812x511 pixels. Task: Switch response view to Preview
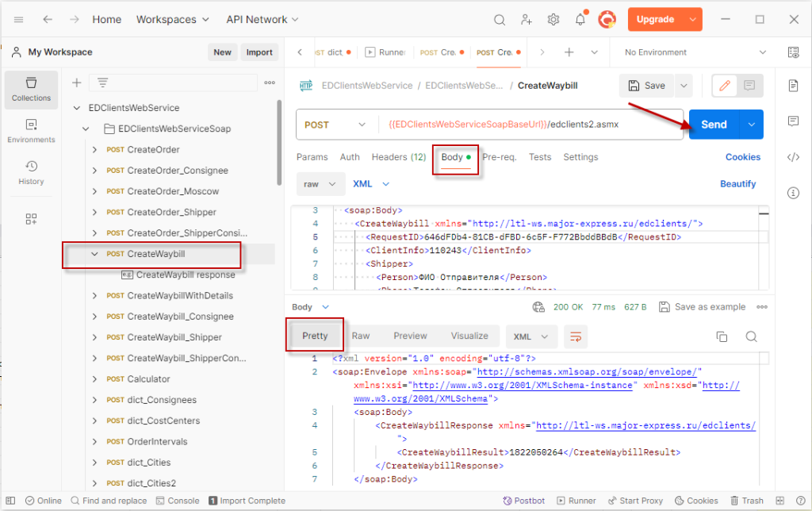tap(410, 336)
